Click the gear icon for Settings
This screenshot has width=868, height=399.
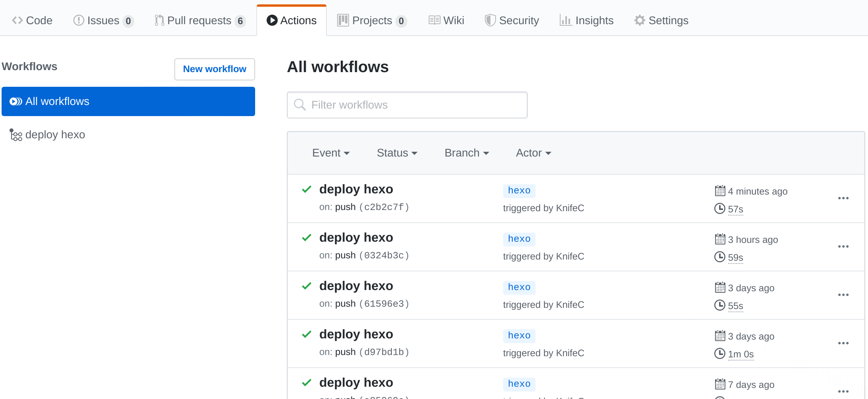(x=639, y=20)
